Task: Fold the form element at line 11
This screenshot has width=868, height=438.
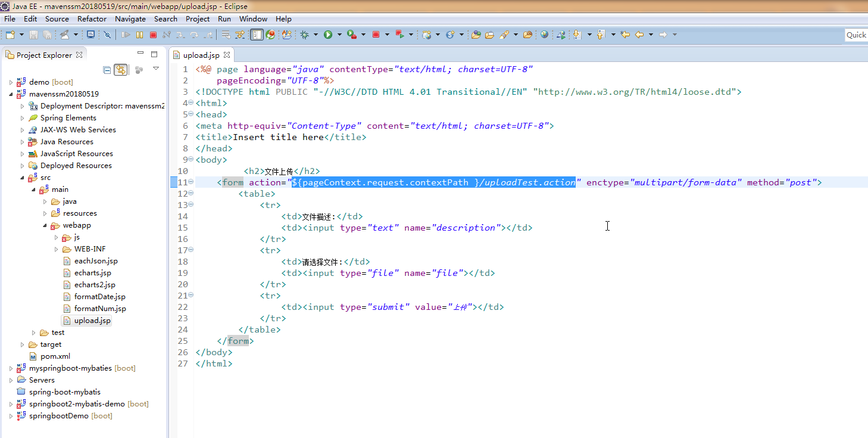Action: pyautogui.click(x=191, y=182)
